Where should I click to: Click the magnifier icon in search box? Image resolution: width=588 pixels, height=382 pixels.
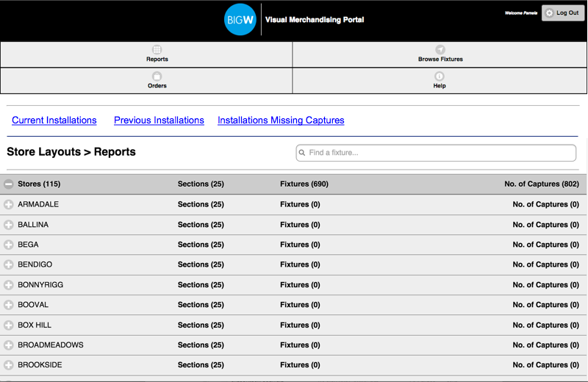[302, 153]
